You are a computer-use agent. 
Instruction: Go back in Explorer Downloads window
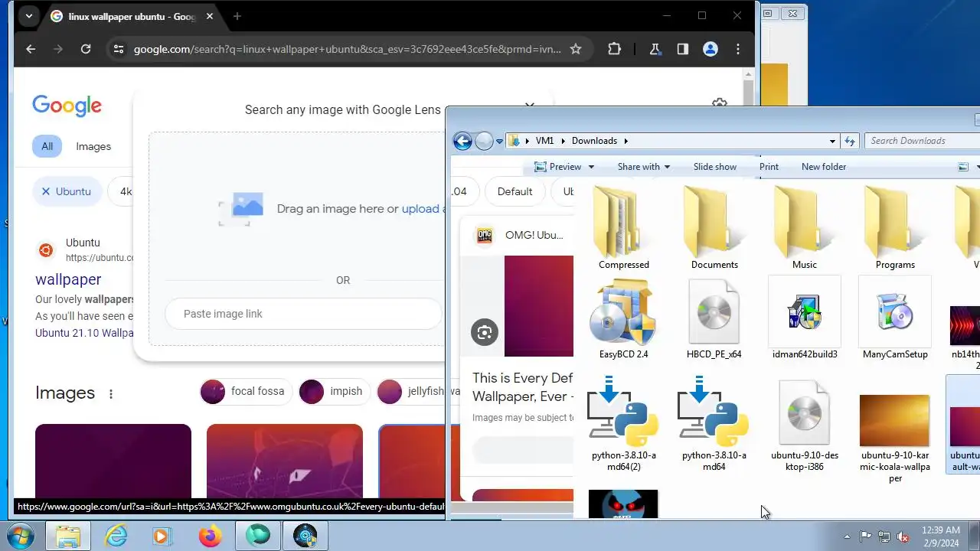pos(462,141)
